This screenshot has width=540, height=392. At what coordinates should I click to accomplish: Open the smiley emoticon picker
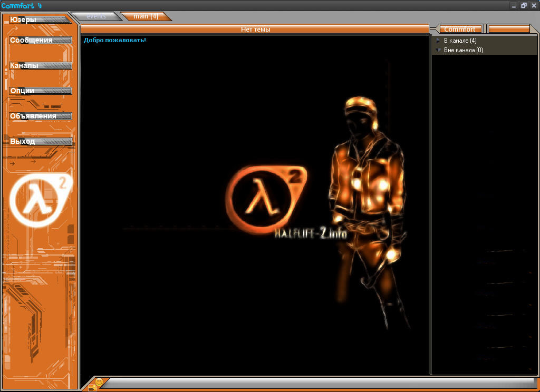click(99, 381)
